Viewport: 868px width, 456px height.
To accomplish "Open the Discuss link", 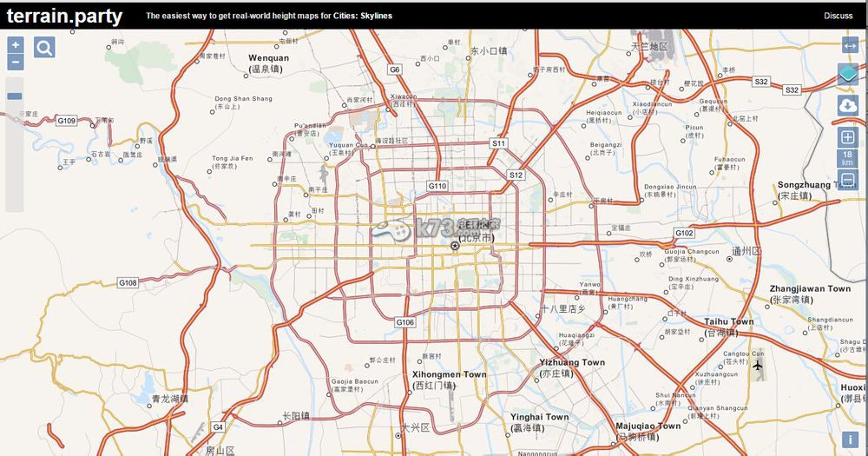I will coord(838,16).
